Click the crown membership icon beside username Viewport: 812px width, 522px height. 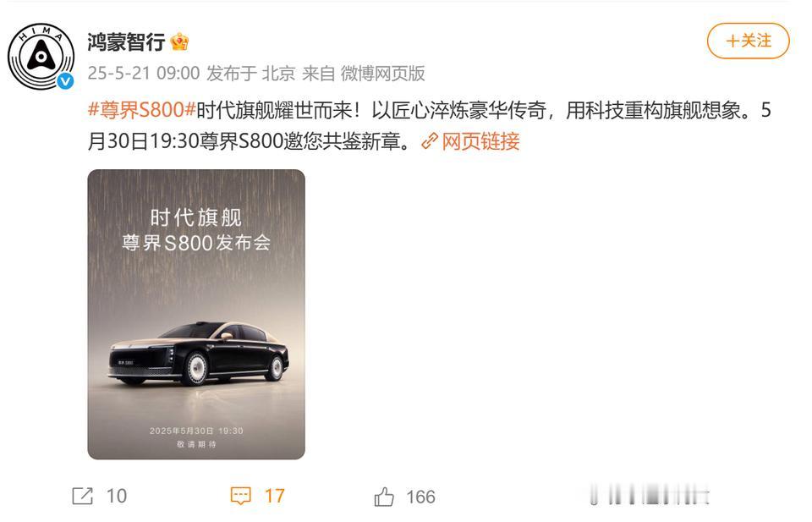[x=179, y=42]
